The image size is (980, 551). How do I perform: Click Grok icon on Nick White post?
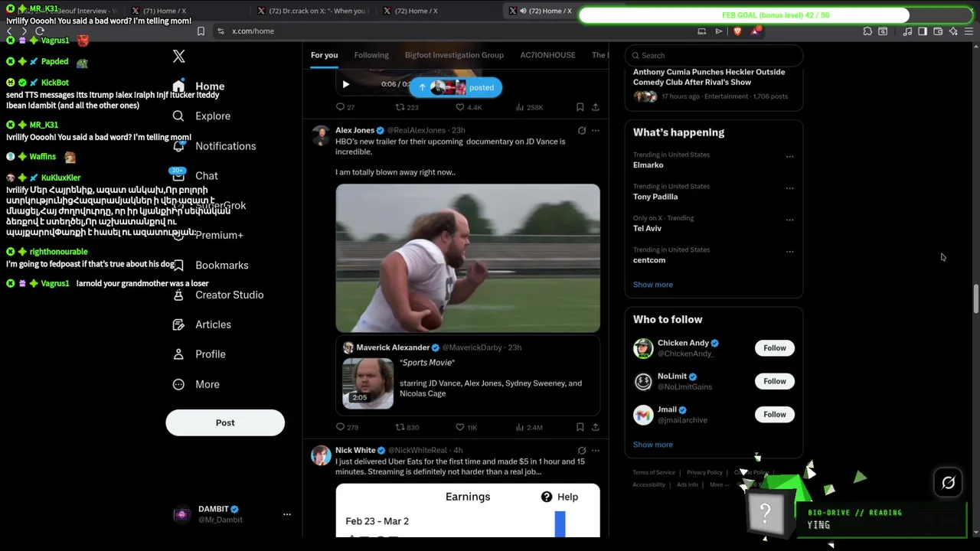pyautogui.click(x=582, y=451)
